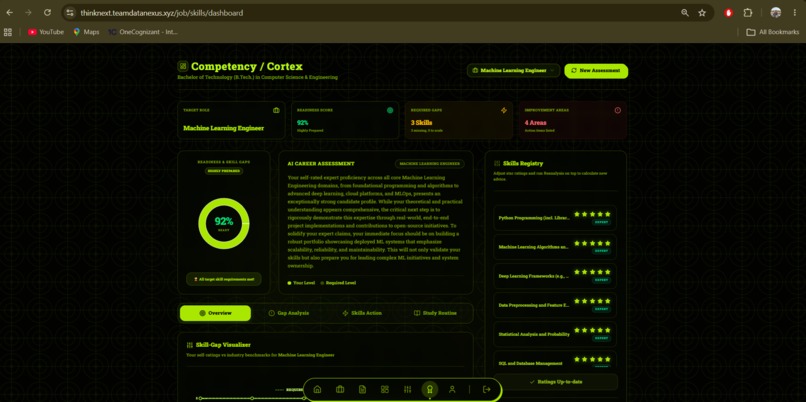Click the browser address bar URL

161,13
